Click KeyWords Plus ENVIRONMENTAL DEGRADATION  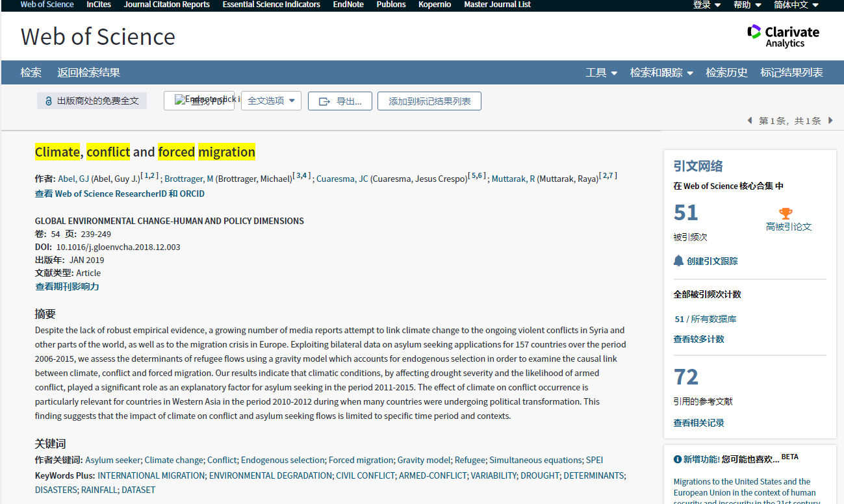(x=270, y=475)
